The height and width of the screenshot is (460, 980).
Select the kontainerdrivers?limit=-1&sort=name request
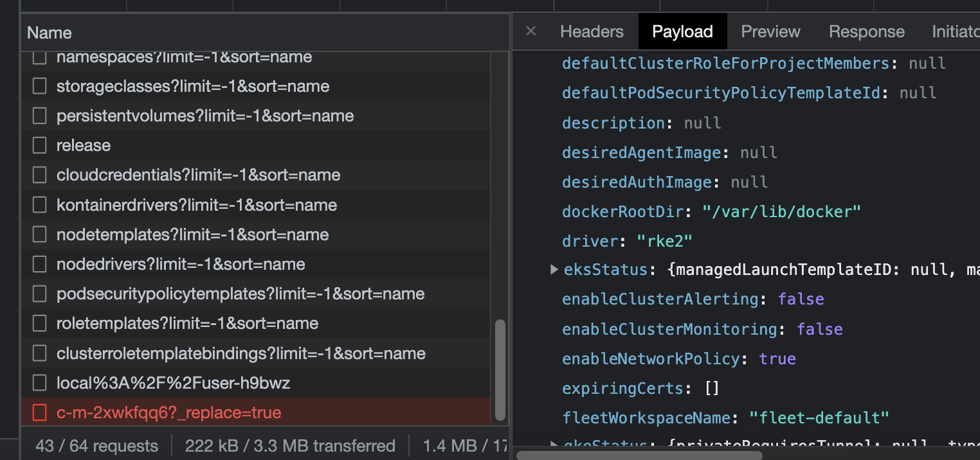256,205
